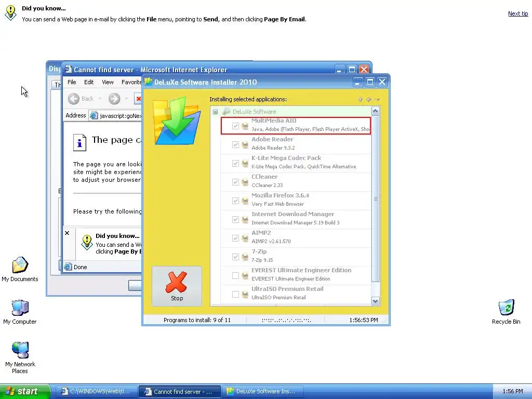
Task: Click the application list scrollbar thumb
Action: 375,198
